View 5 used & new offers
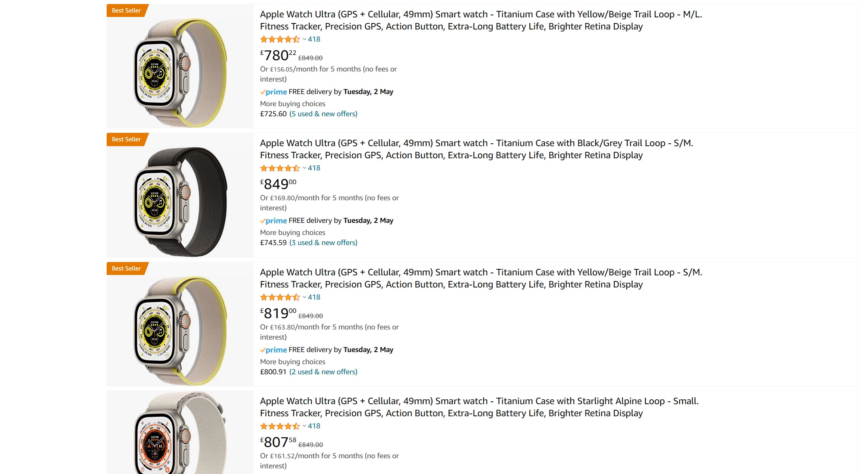This screenshot has width=868, height=474. point(323,114)
